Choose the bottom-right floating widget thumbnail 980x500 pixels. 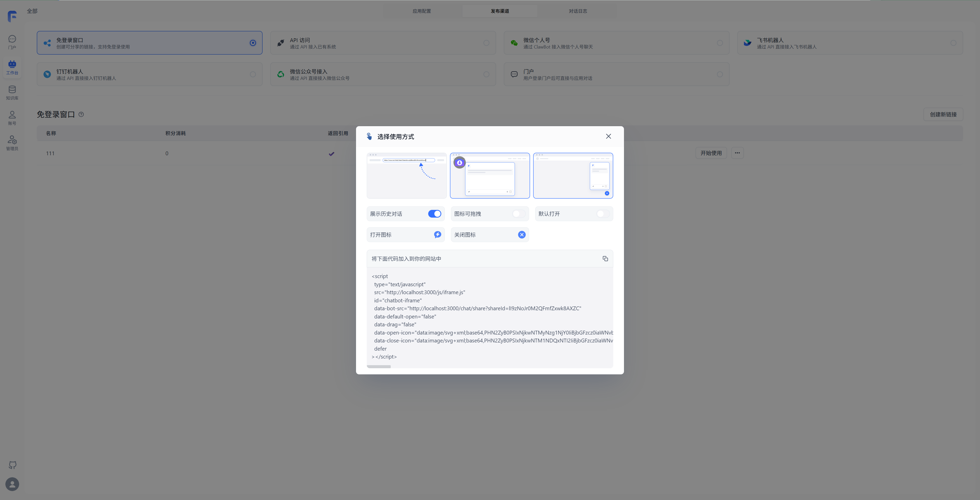tap(573, 175)
